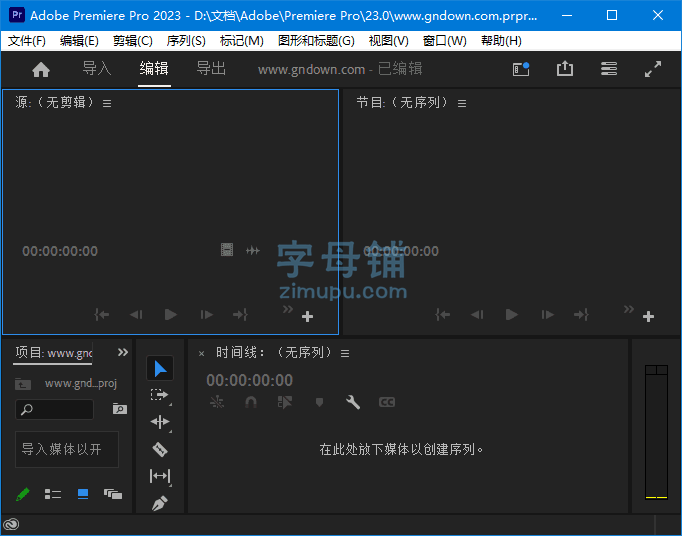
Task: Step back one frame in Source monitor
Action: coord(136,314)
